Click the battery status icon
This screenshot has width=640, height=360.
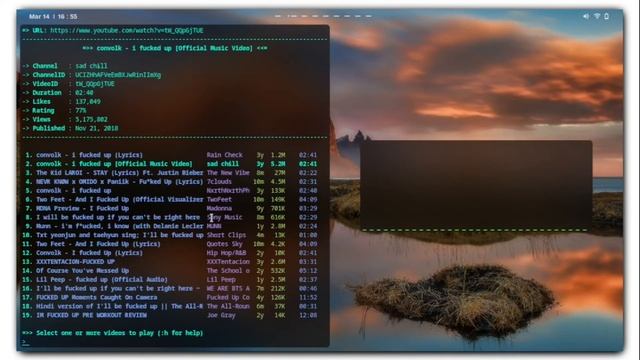point(607,16)
